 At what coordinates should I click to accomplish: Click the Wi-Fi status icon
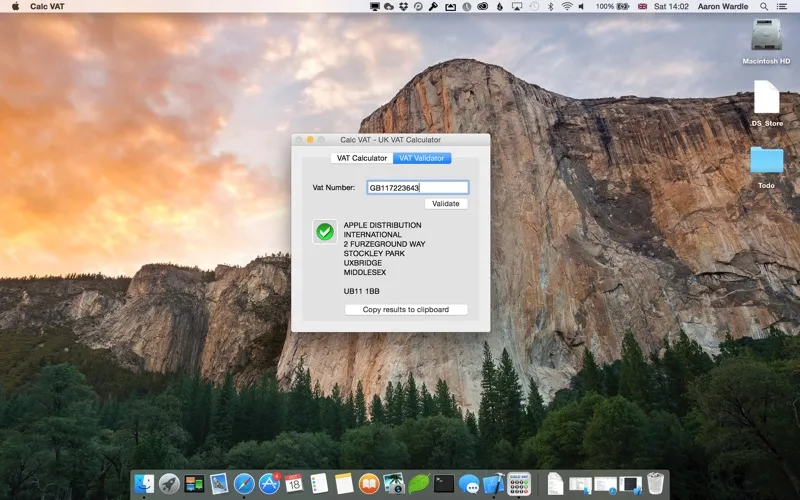[567, 7]
